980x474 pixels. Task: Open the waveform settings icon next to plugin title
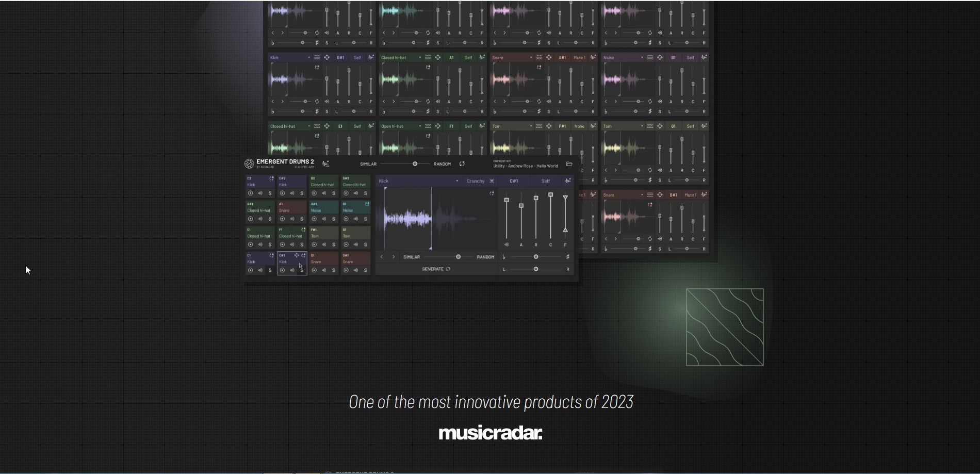(325, 164)
